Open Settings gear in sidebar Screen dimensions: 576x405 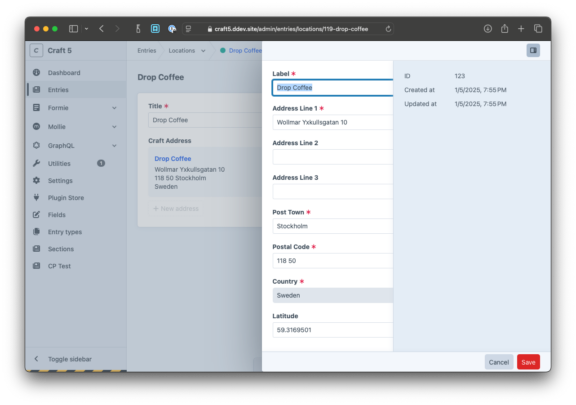click(x=36, y=180)
